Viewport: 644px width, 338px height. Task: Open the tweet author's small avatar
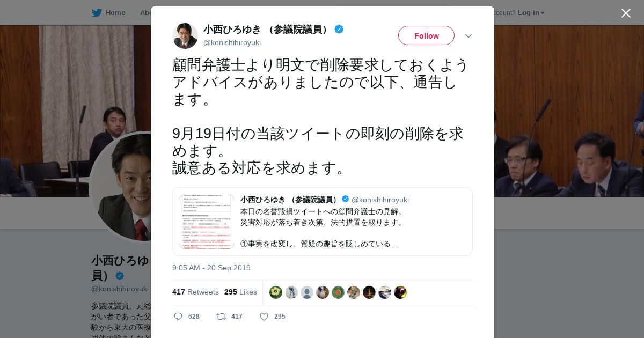point(185,36)
